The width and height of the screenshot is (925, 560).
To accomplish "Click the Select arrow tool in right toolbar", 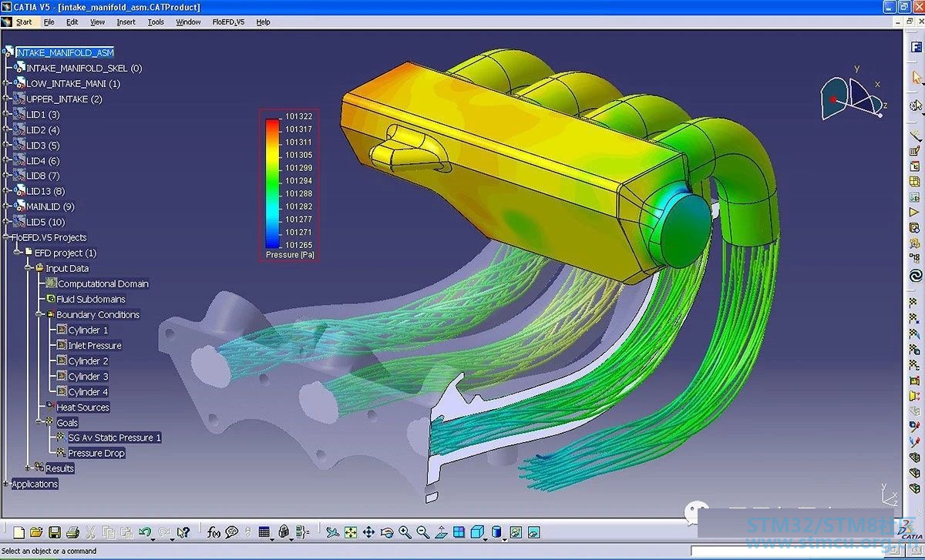I will pyautogui.click(x=916, y=77).
